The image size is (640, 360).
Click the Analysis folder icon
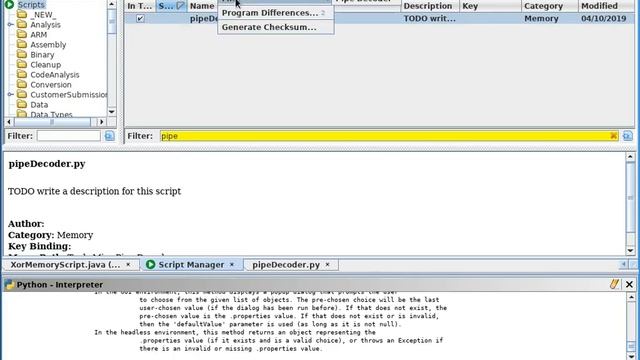point(22,24)
